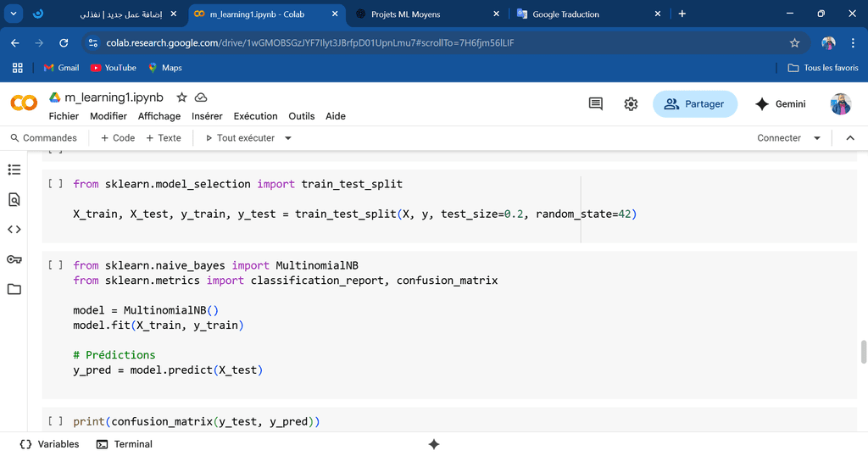Open the secrets key sidebar icon
868x456 pixels.
pyautogui.click(x=14, y=259)
